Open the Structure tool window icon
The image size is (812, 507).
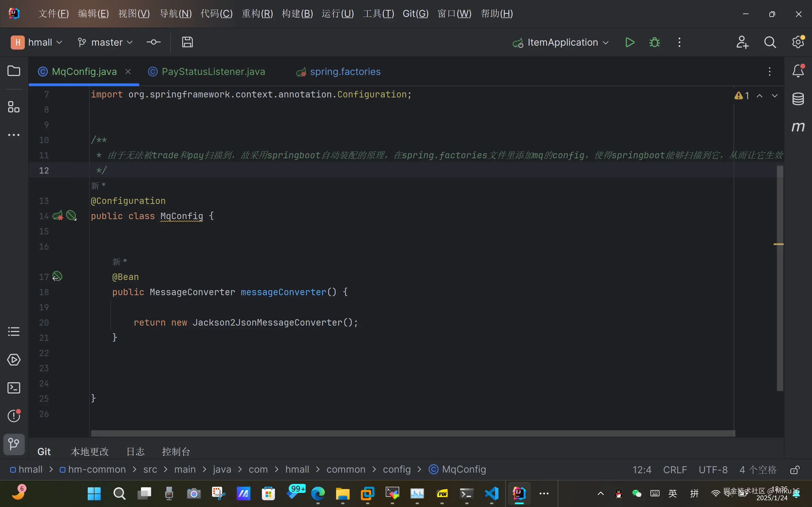[x=14, y=107]
